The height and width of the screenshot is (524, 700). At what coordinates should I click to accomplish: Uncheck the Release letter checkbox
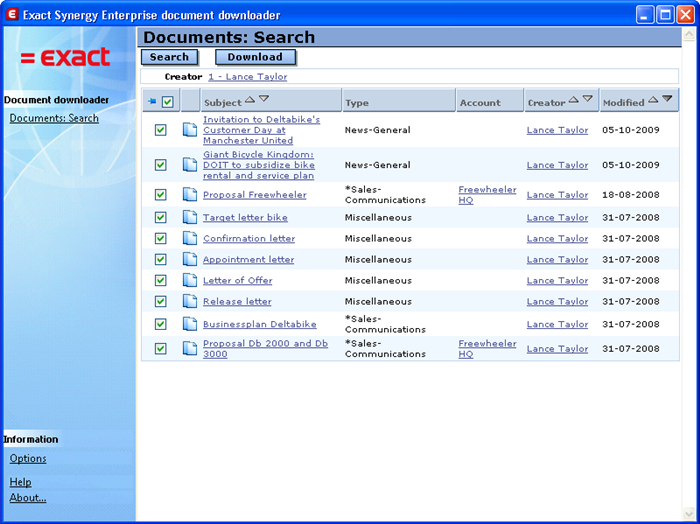(161, 301)
